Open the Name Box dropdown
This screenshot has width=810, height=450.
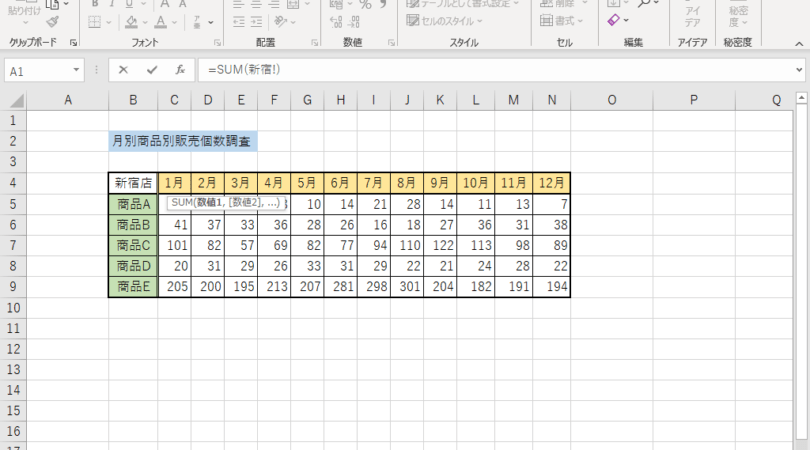pyautogui.click(x=76, y=70)
